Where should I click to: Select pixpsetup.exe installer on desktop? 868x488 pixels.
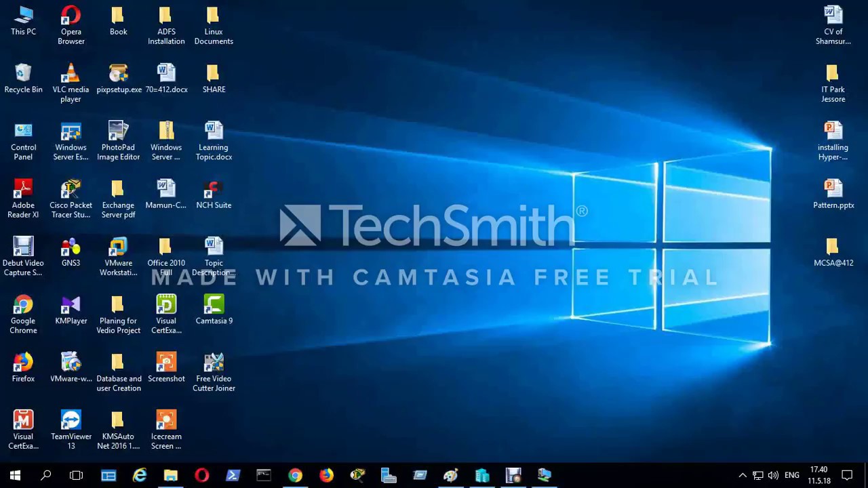119,79
